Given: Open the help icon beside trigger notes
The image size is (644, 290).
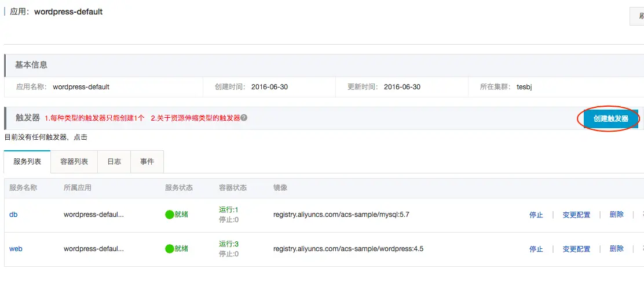Looking at the screenshot, I should pos(244,118).
